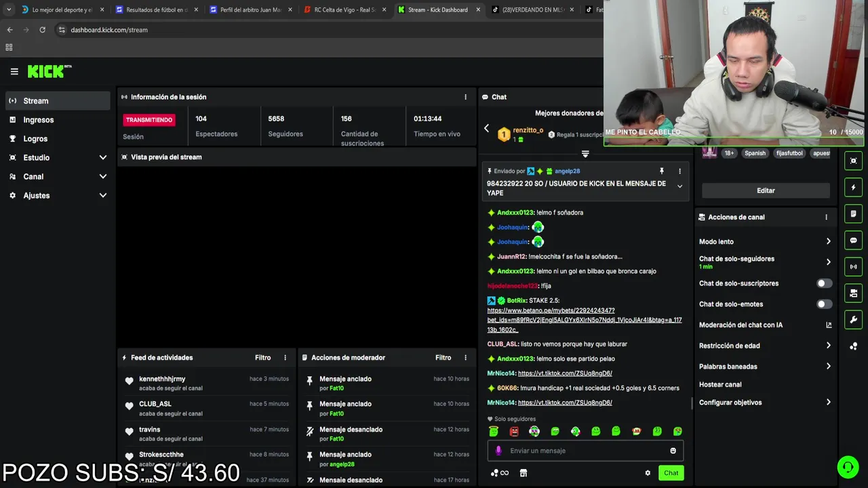Open the green headset support button
868x488 pixels.
(x=848, y=467)
